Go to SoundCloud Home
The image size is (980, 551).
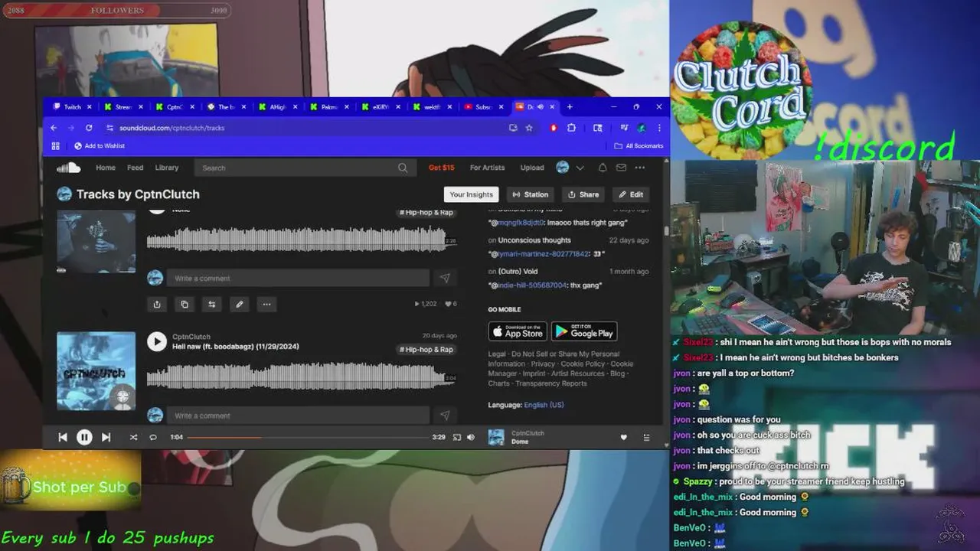pos(106,168)
